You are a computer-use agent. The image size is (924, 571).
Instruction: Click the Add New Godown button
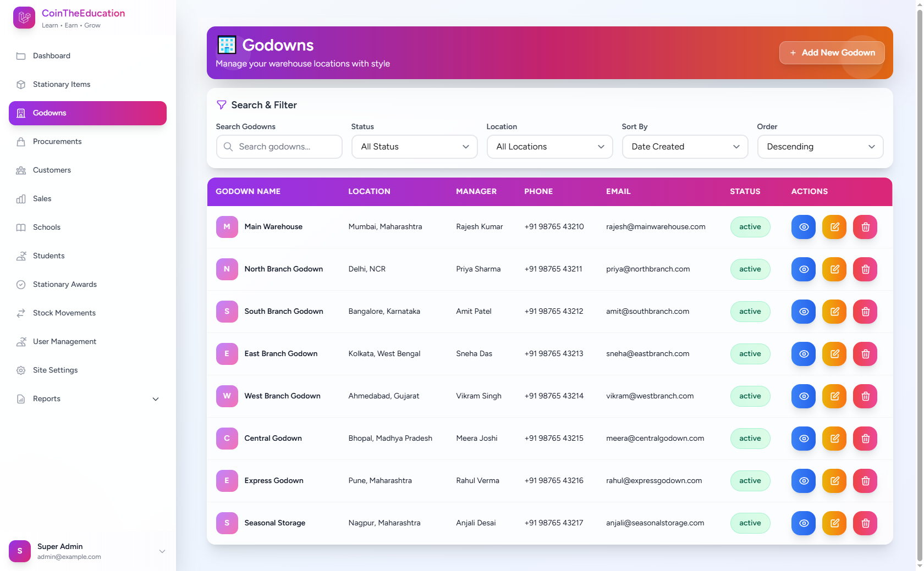(x=832, y=53)
